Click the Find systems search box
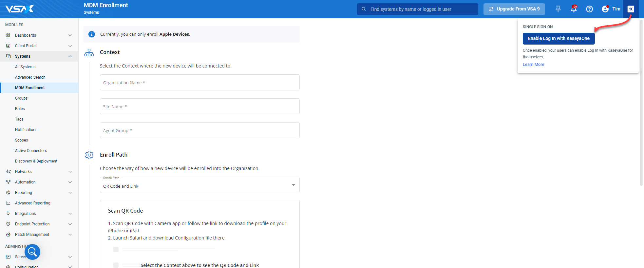This screenshot has width=644, height=268. (418, 9)
